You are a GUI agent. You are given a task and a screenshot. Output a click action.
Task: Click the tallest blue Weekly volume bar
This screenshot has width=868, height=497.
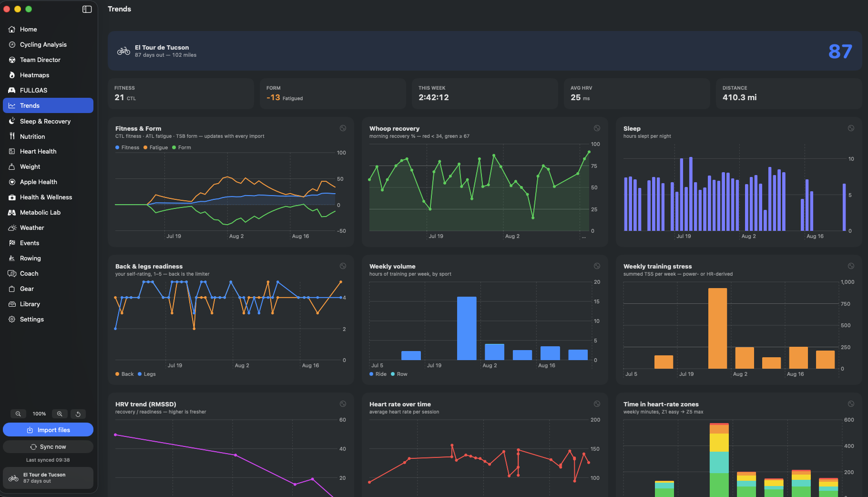[467, 328]
